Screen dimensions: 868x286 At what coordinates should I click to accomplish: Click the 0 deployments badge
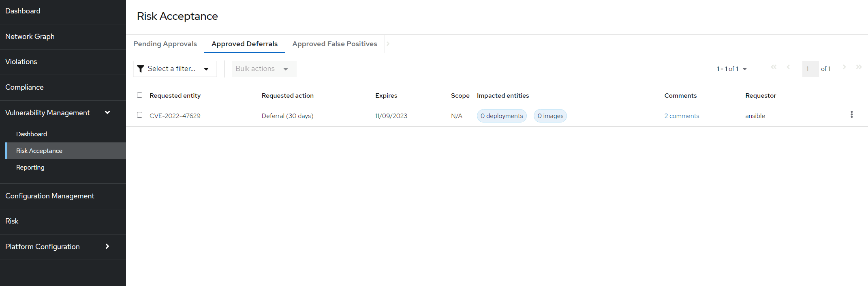coord(502,116)
